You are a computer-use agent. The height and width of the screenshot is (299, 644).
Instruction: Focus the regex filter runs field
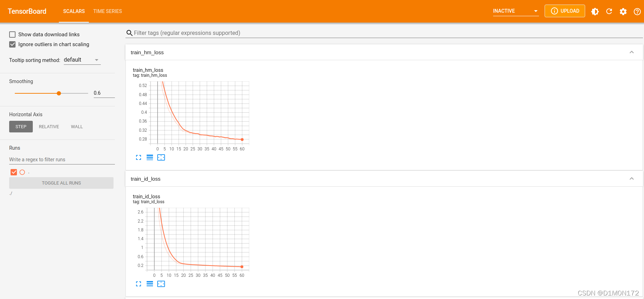tap(62, 160)
